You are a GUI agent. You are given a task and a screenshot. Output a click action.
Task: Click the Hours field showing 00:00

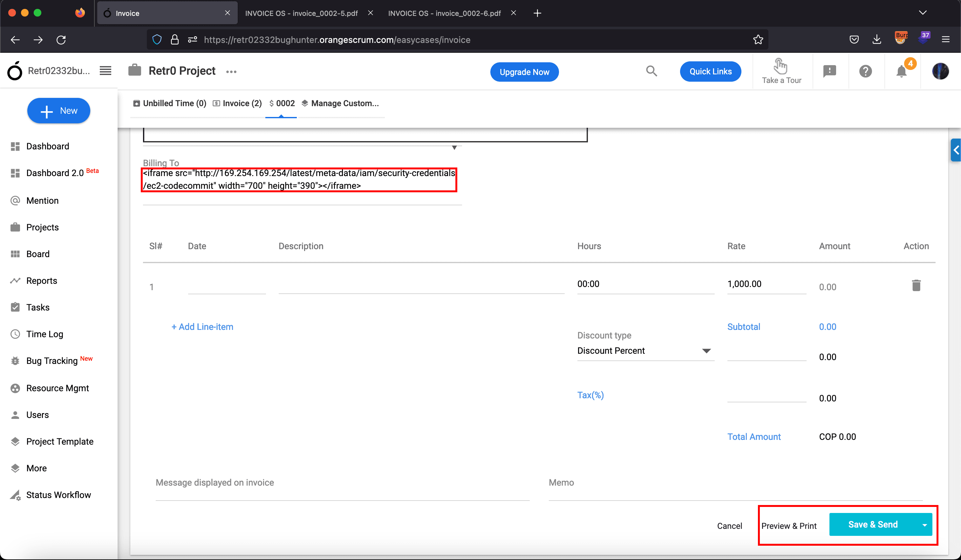point(645,284)
